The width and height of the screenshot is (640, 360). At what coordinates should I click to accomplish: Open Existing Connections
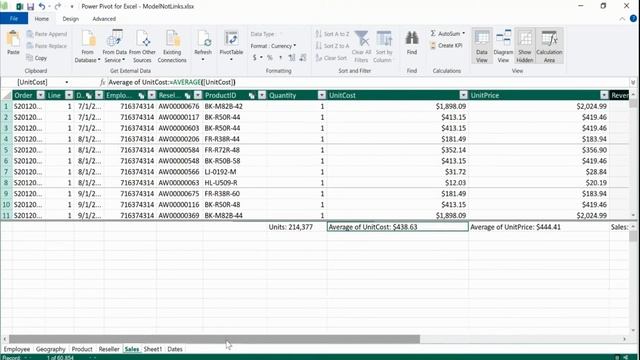172,46
